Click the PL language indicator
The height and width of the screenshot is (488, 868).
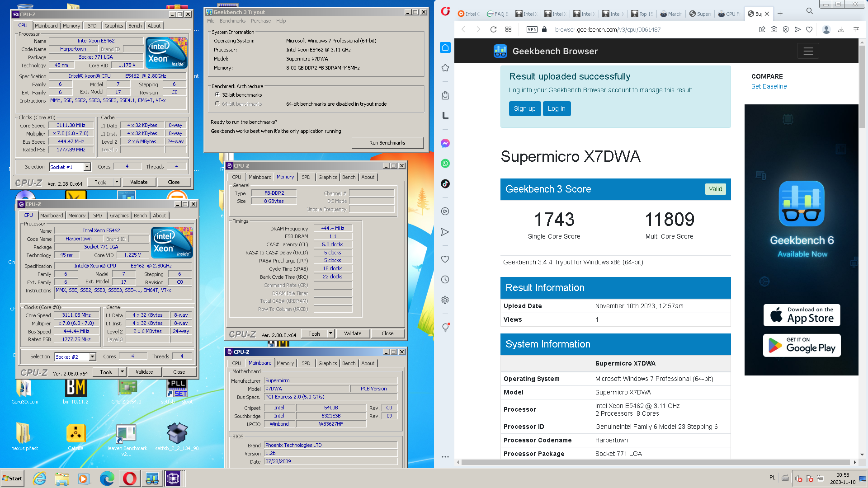click(x=772, y=478)
